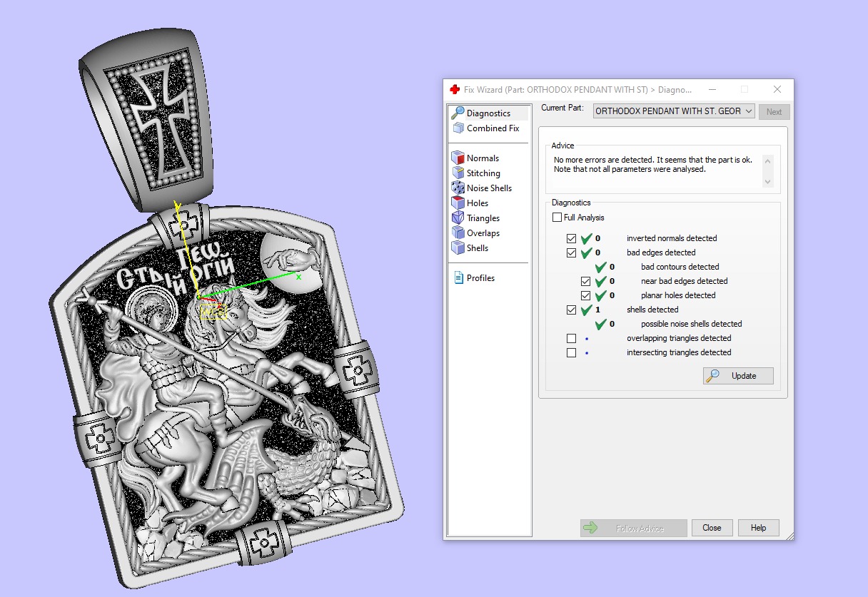Switch to Combined Fix label
The image size is (868, 597).
[x=493, y=128]
